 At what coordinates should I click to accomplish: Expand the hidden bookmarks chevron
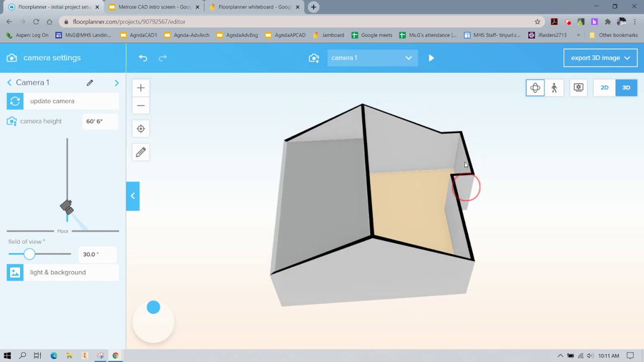(x=578, y=35)
